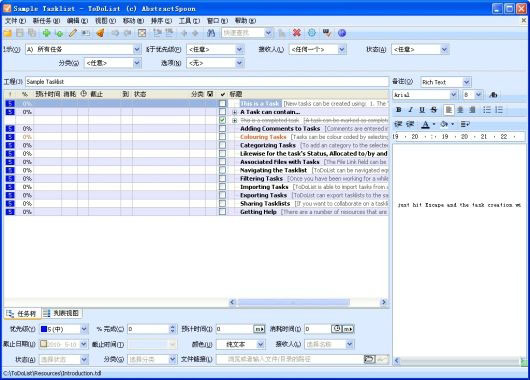This screenshot has width=530, height=380.
Task: Select the Colouring Tasks entry
Action: point(263,137)
